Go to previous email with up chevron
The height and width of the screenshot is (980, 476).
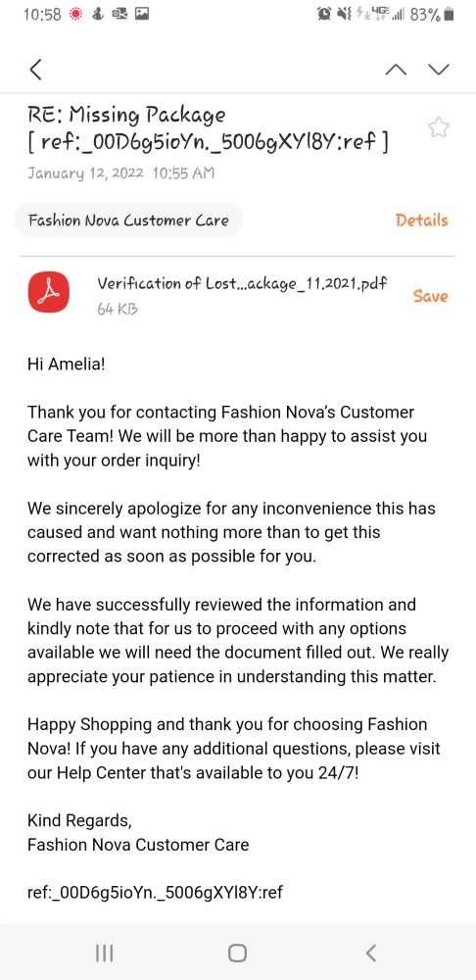(396, 70)
